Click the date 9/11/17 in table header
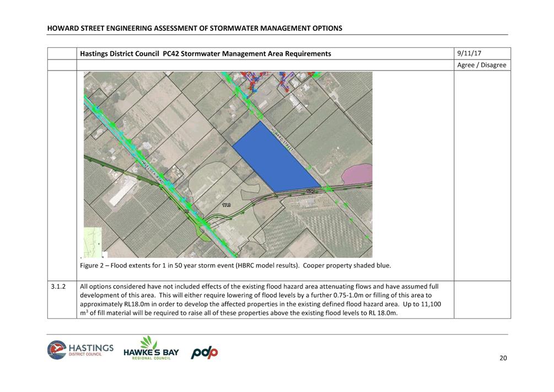Screen dimensions: 554x392 [469, 53]
